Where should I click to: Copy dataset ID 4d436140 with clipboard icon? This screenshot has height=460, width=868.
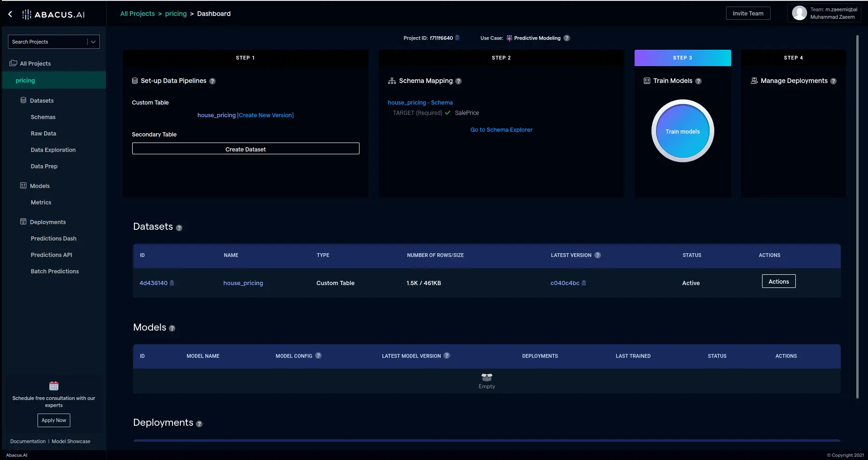coord(172,283)
